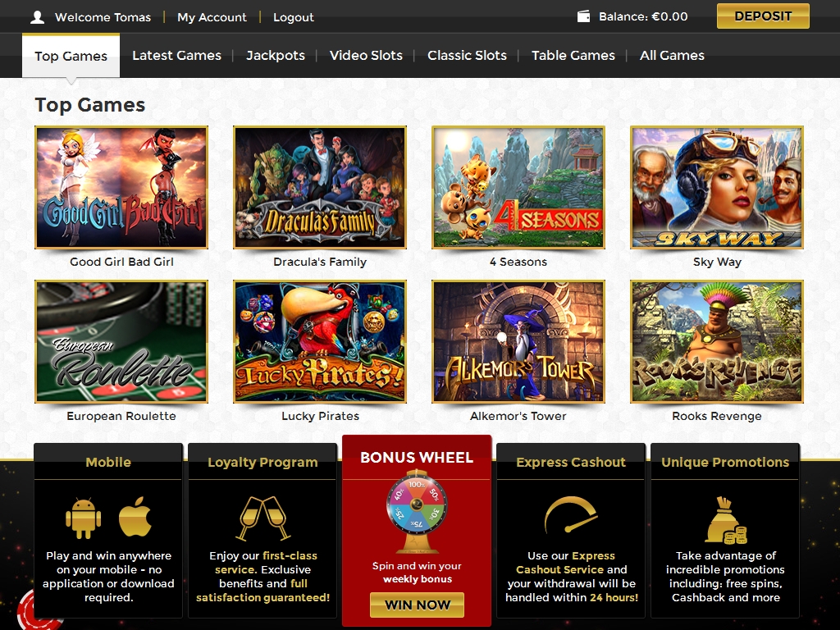This screenshot has width=840, height=630.
Task: Click the champagne glasses Loyalty icon
Action: click(262, 517)
